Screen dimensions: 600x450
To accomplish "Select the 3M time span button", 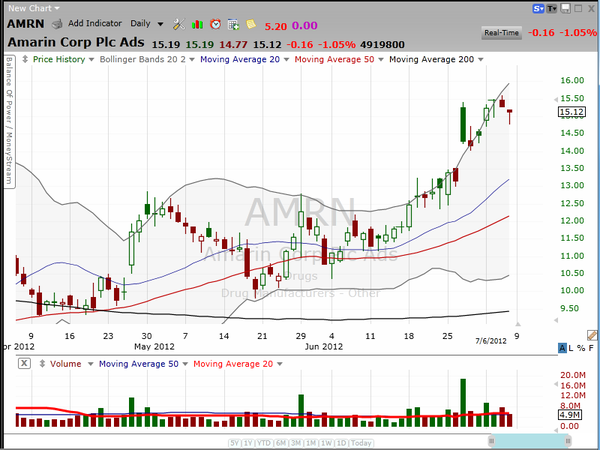I will click(295, 443).
